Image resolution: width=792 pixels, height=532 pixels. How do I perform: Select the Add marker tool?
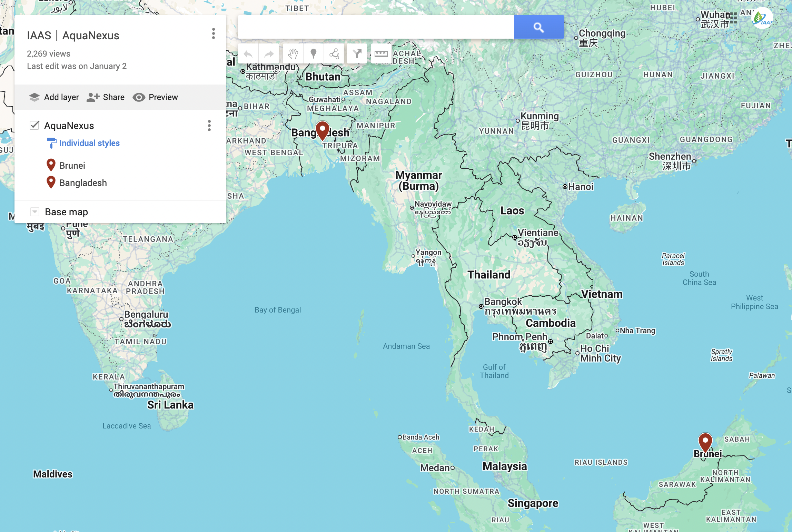tap(313, 53)
